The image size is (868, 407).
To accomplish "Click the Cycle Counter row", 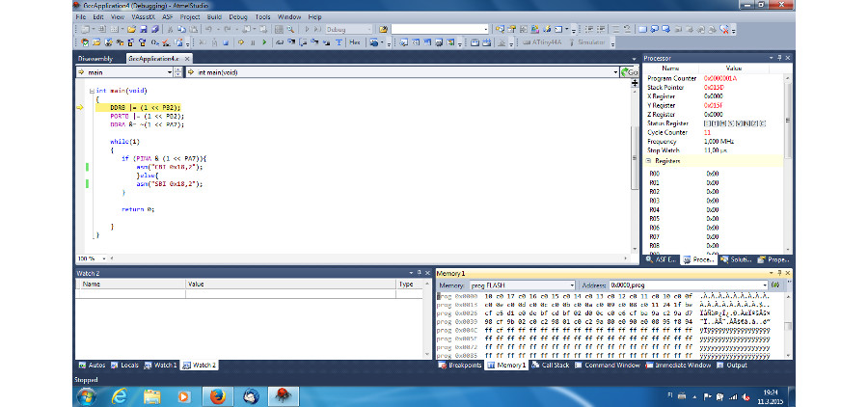I will 714,132.
